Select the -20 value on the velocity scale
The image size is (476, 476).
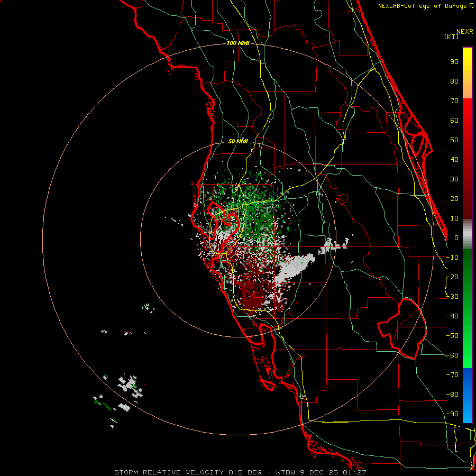(x=452, y=277)
